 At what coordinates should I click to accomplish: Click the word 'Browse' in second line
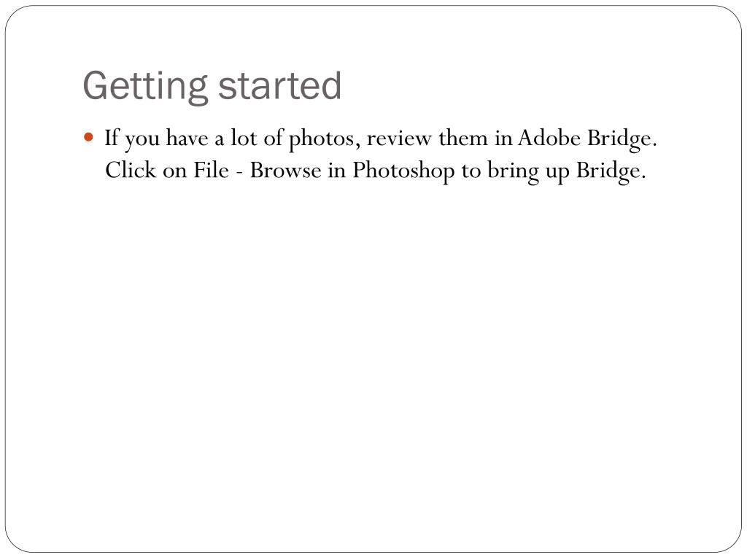pyautogui.click(x=285, y=170)
